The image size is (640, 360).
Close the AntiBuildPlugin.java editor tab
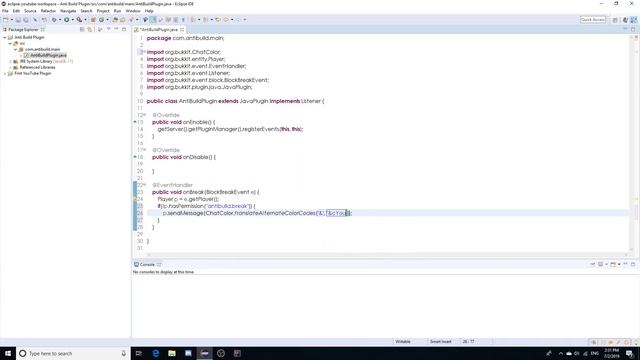182,29
